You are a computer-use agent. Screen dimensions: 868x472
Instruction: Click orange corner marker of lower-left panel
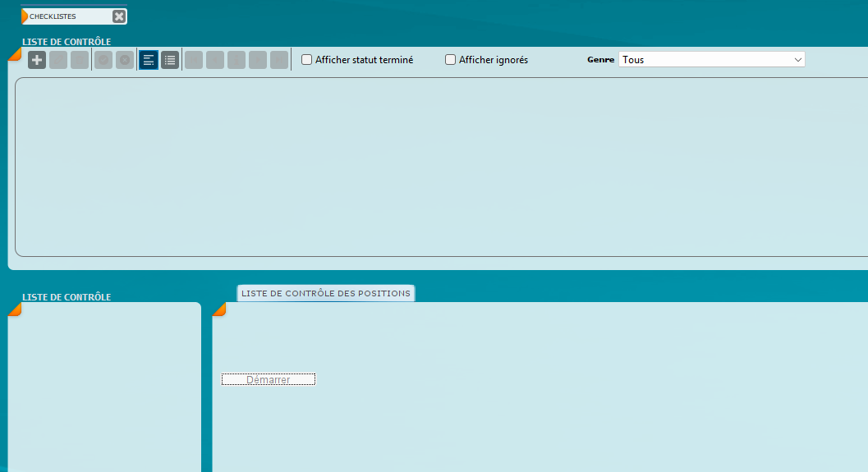15,309
